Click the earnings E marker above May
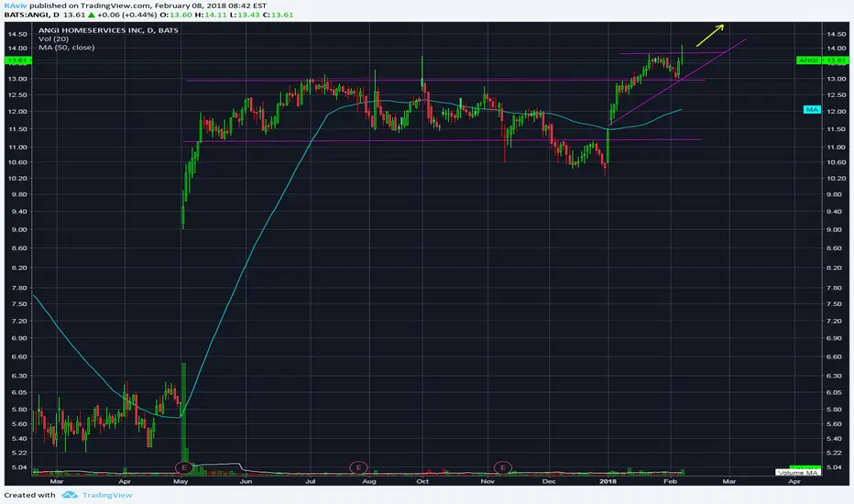Viewport: 854px width, 504px height. point(184,467)
